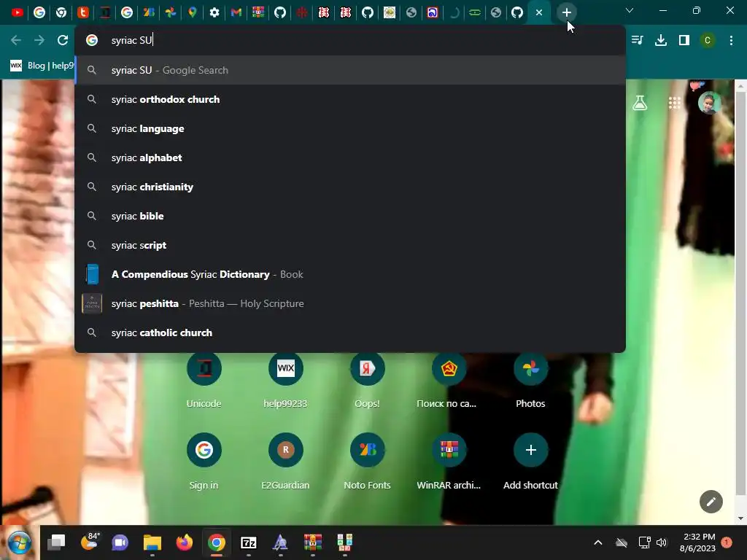Launch Firefox from the taskbar
This screenshot has width=747, height=560.
[x=185, y=542]
